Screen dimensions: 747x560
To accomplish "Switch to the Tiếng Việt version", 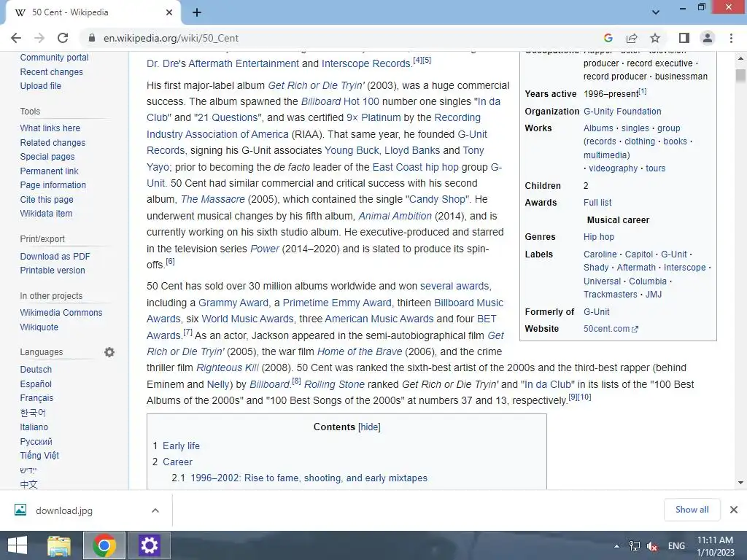I will (39, 455).
